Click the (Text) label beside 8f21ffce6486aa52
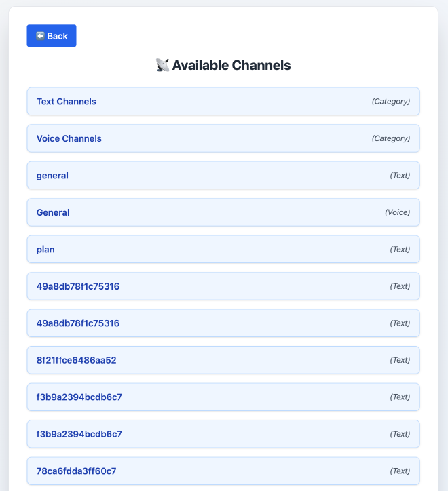The height and width of the screenshot is (491, 448). click(x=400, y=360)
